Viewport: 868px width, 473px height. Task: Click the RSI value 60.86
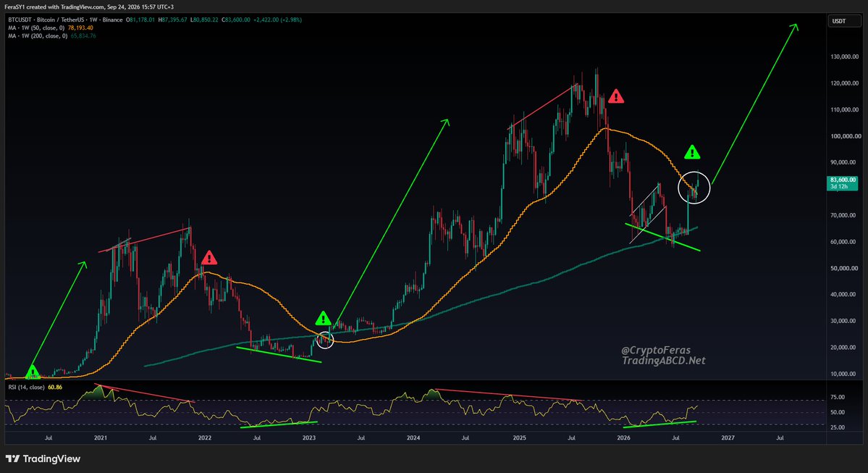point(55,387)
